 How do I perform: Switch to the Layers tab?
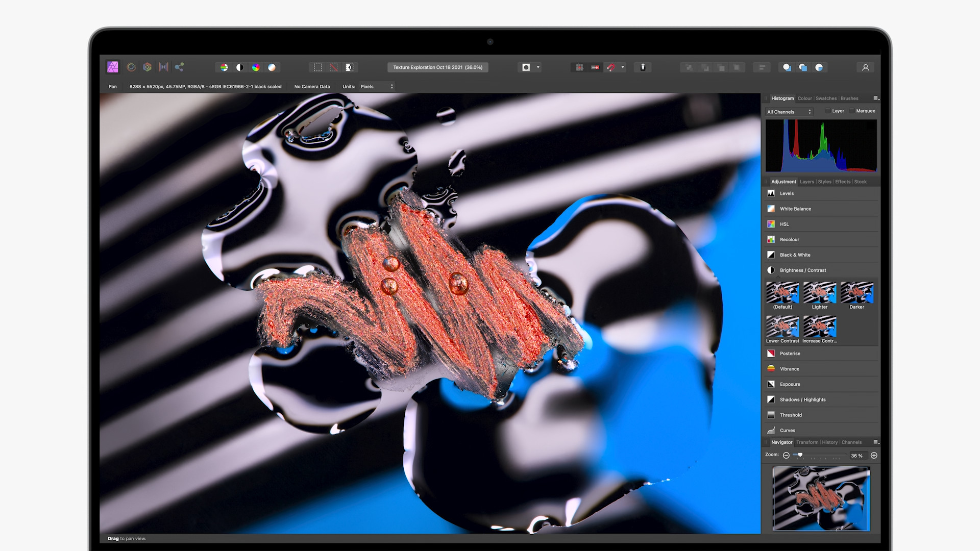pyautogui.click(x=806, y=182)
